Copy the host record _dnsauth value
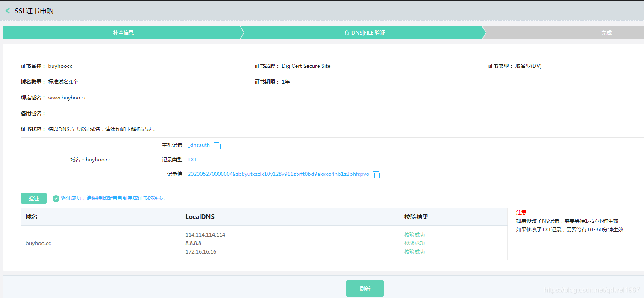This screenshot has height=298, width=644. pos(217,146)
